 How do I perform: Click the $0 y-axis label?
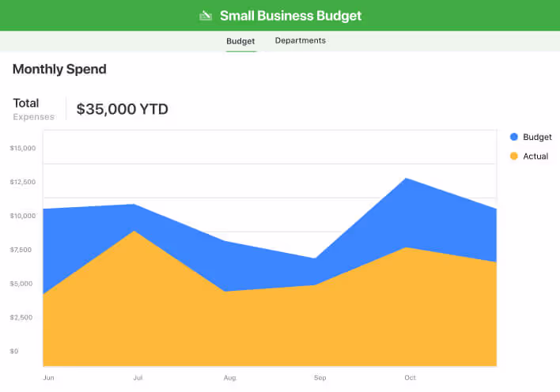[x=14, y=351]
